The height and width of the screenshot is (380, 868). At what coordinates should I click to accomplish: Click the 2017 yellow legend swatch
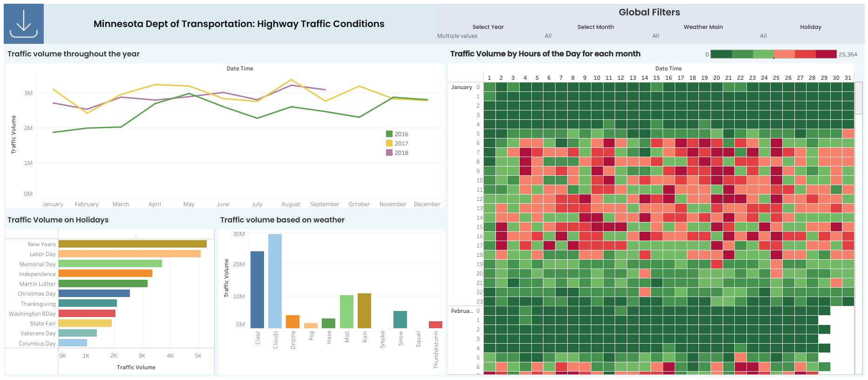click(x=389, y=143)
